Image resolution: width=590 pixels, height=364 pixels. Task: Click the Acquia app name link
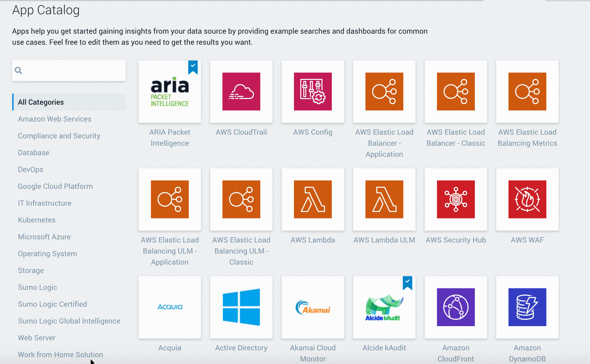coord(170,348)
